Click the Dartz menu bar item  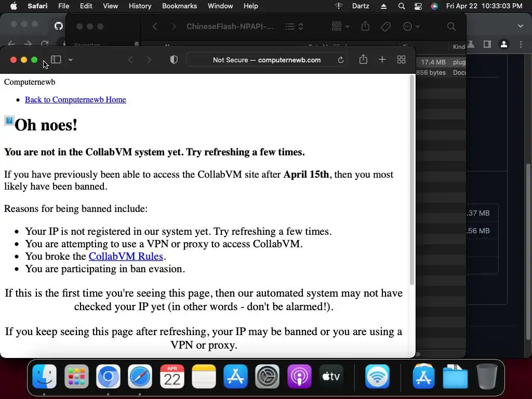coord(361,6)
